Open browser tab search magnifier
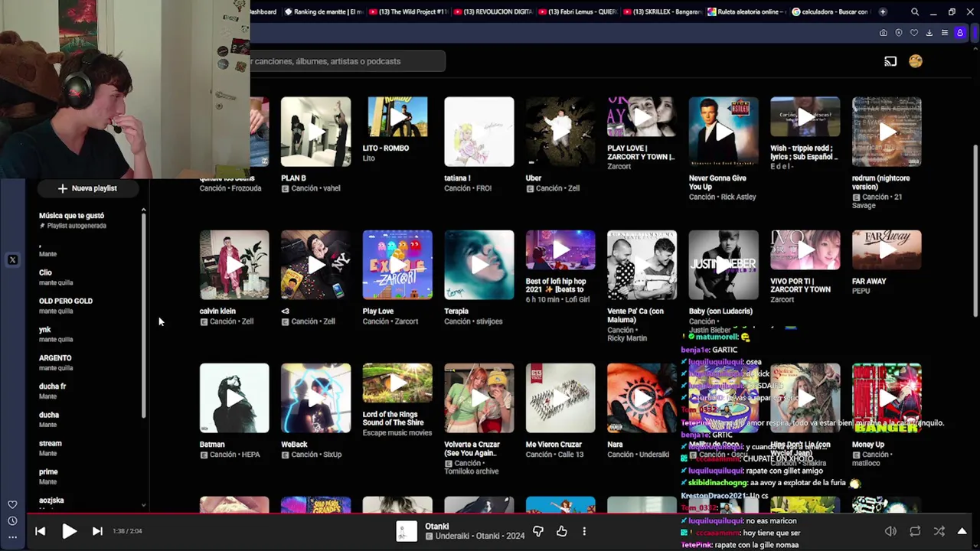980x551 pixels. 915,11
